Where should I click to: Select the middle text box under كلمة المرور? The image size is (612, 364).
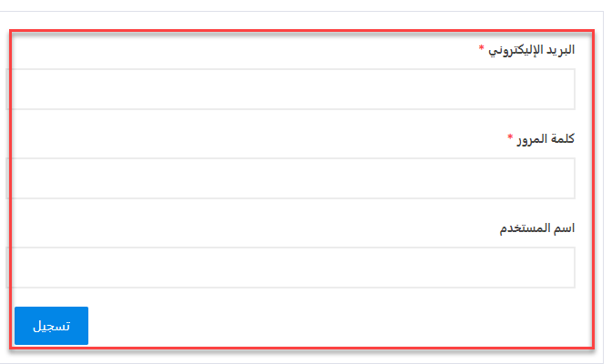(291, 178)
